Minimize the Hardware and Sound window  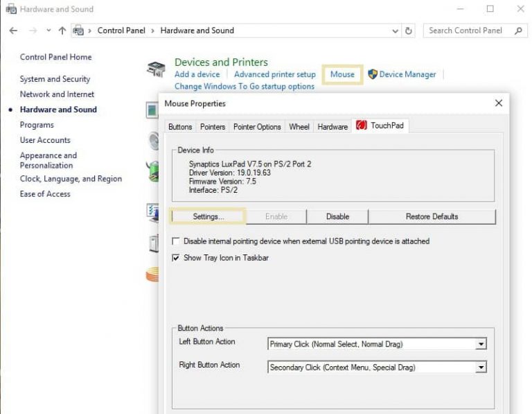(460, 9)
